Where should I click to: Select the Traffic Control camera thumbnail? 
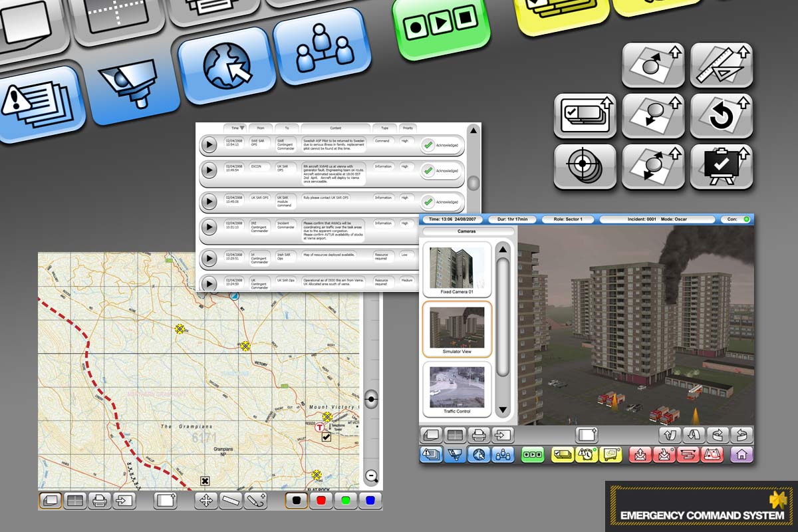click(457, 390)
